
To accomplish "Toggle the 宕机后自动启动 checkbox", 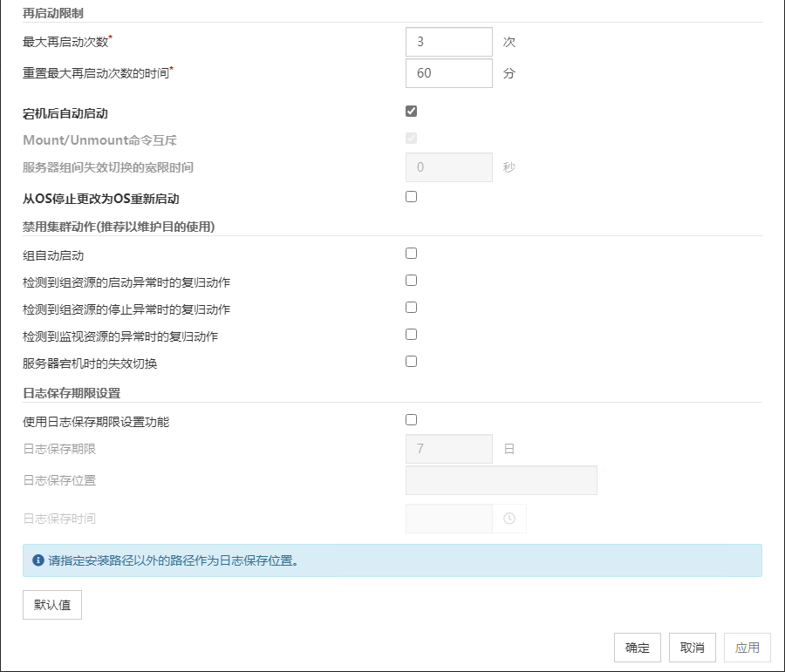I will [x=412, y=111].
